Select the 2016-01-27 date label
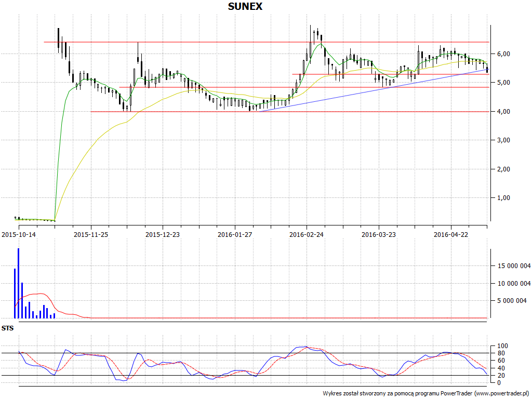 pyautogui.click(x=235, y=234)
